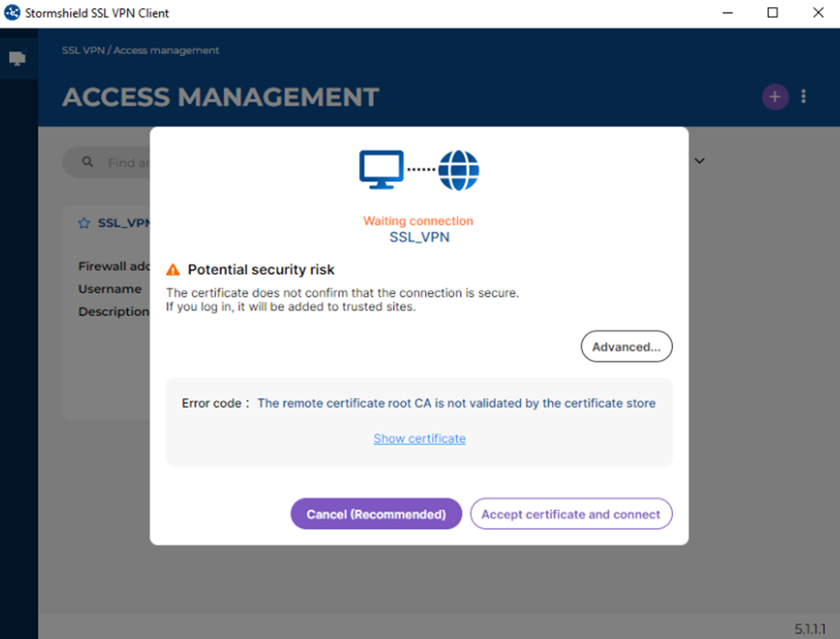
Task: Click the star icon beside SSL_VPN
Action: tap(84, 223)
